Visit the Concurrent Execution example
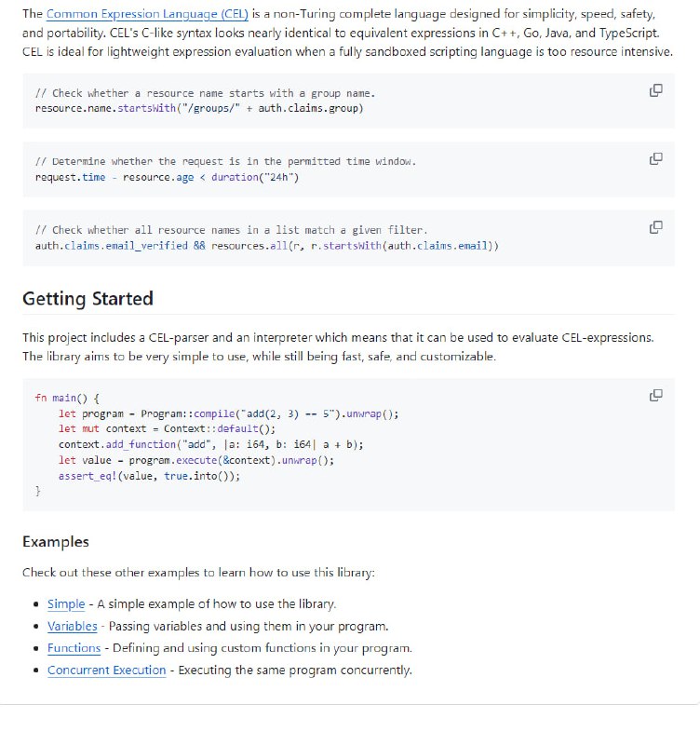The image size is (700, 745). (x=106, y=670)
